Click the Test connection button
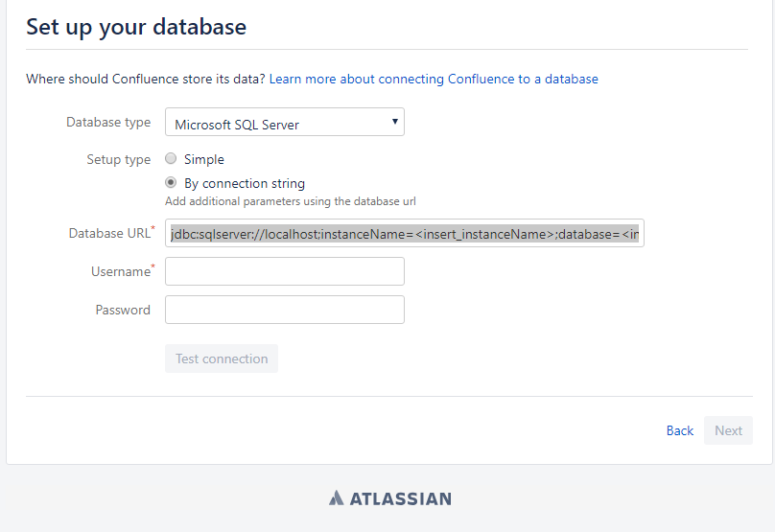 pyautogui.click(x=222, y=359)
